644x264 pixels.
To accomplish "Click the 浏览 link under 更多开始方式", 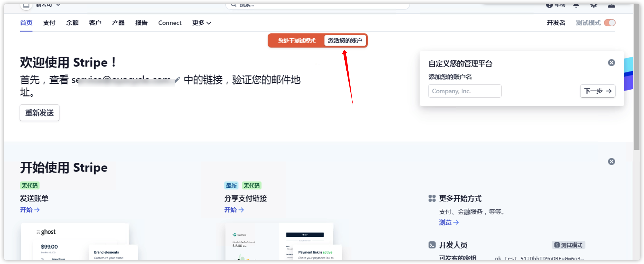I will 445,222.
